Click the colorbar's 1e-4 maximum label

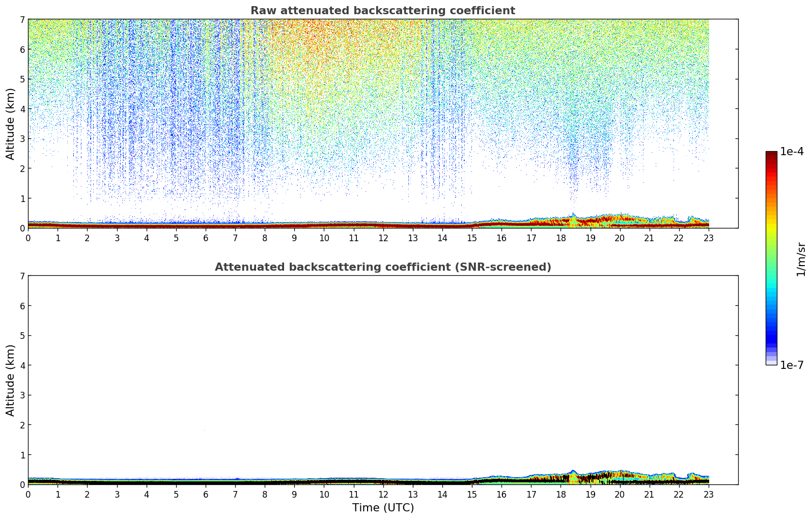click(x=792, y=152)
